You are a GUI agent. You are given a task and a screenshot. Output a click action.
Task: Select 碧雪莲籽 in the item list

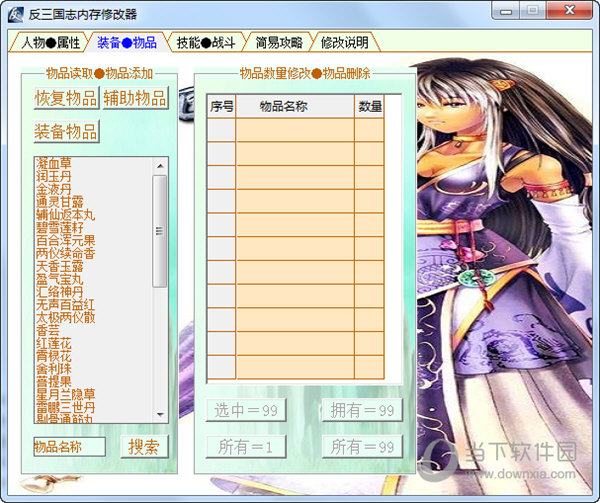60,228
